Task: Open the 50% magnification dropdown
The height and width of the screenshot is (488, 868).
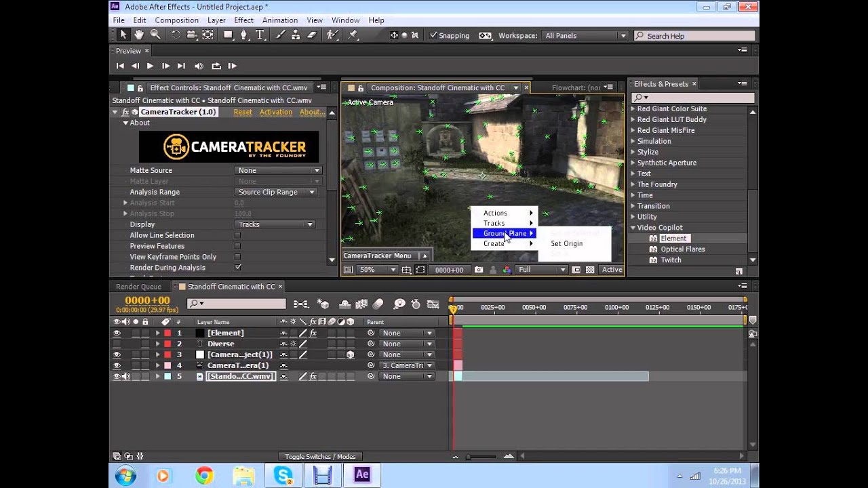Action: tap(378, 270)
